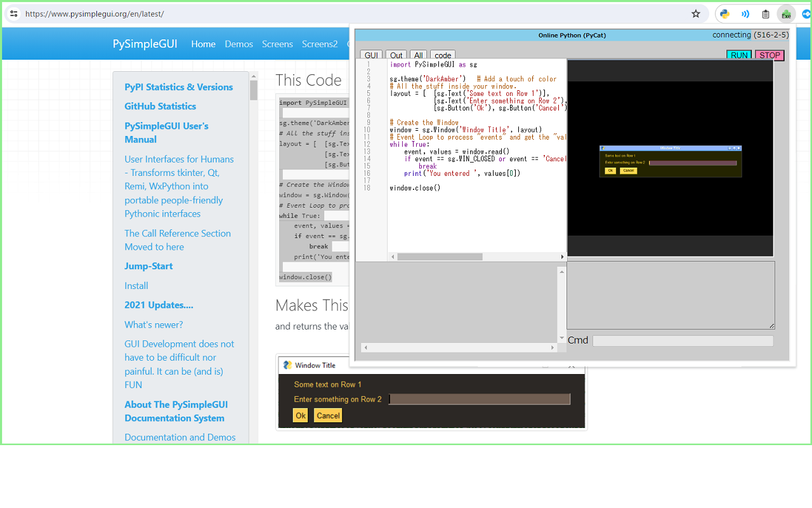Open the Screens2 navigation item
This screenshot has height=508, width=812.
point(320,44)
